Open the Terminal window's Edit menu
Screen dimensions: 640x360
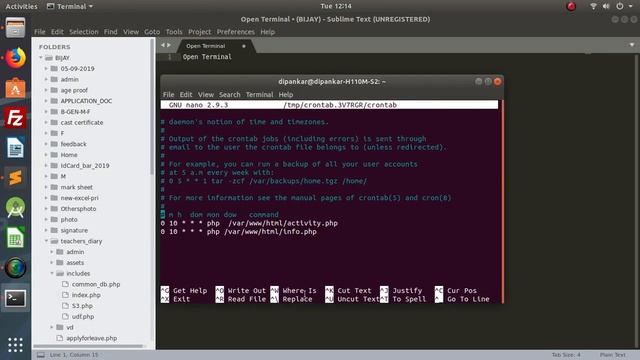tap(186, 95)
